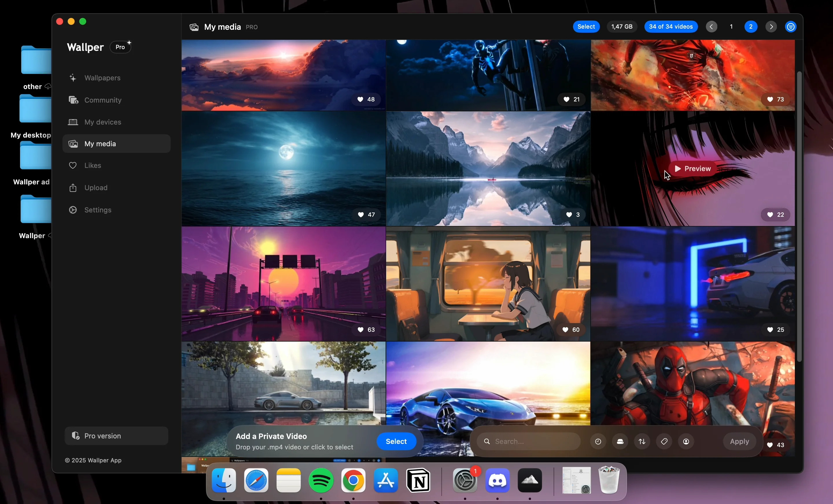Toggle the 60 hearts on train girl wallpaper
Screen dimensions: 833x504
(571, 330)
